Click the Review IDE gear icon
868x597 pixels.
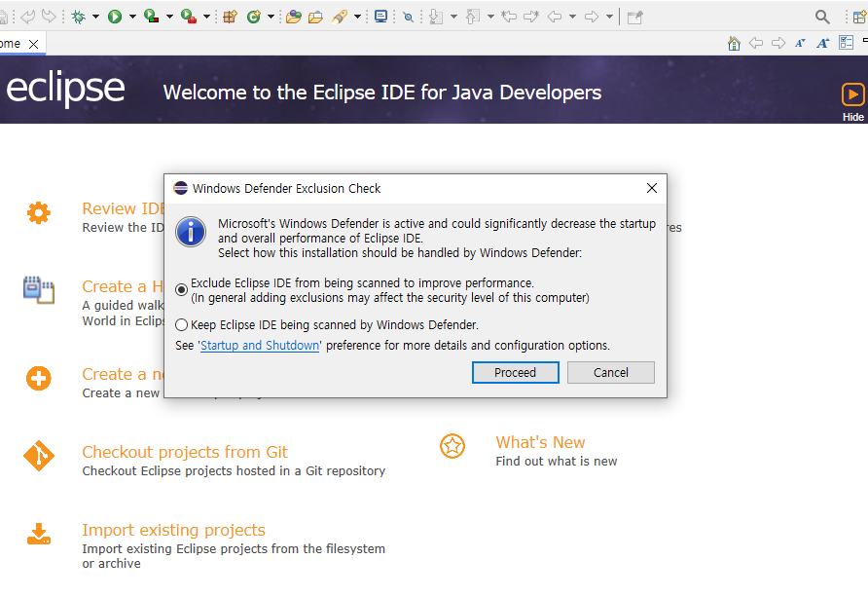click(x=39, y=212)
